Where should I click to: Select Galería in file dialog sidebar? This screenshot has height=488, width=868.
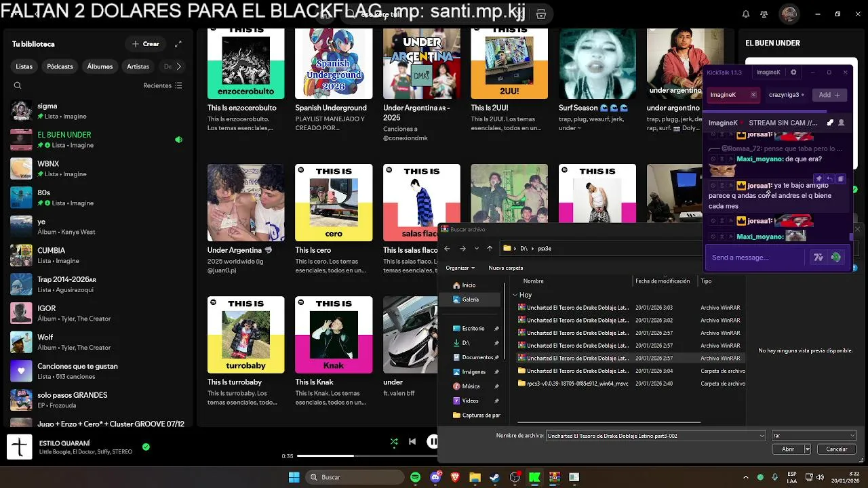click(471, 300)
